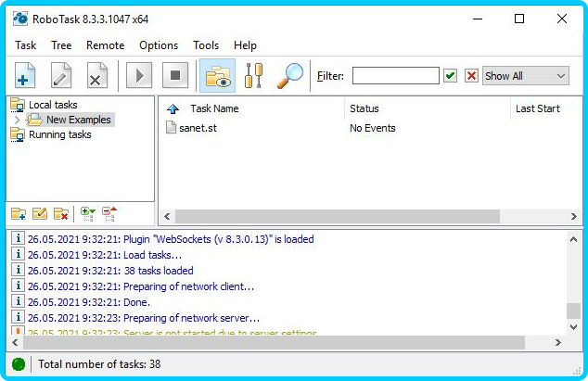588x381 pixels.
Task: Click the green status indicator in status bar
Action: tap(19, 364)
